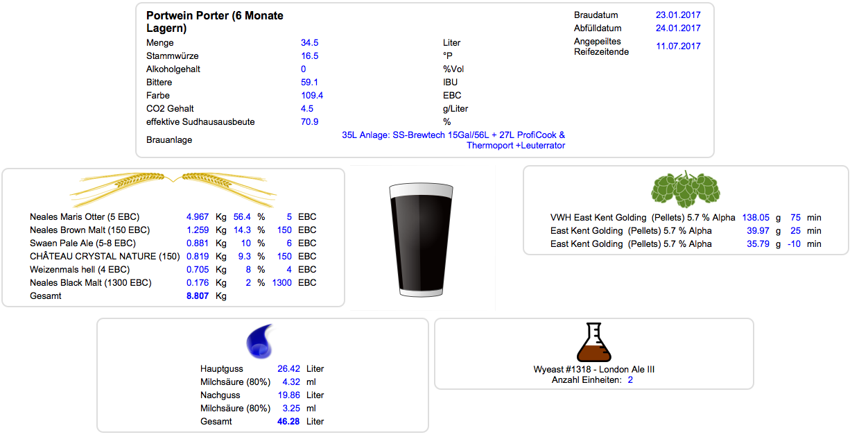The width and height of the screenshot is (868, 437).
Task: Click the VWH East Kent Golding amount 138.05
Action: pyautogui.click(x=756, y=218)
